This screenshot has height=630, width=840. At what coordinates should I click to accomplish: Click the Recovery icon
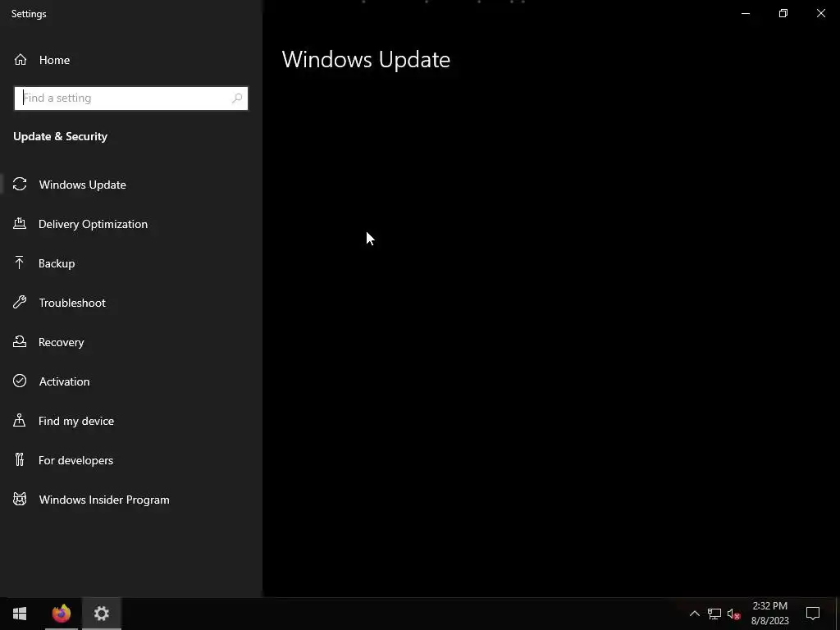(20, 341)
